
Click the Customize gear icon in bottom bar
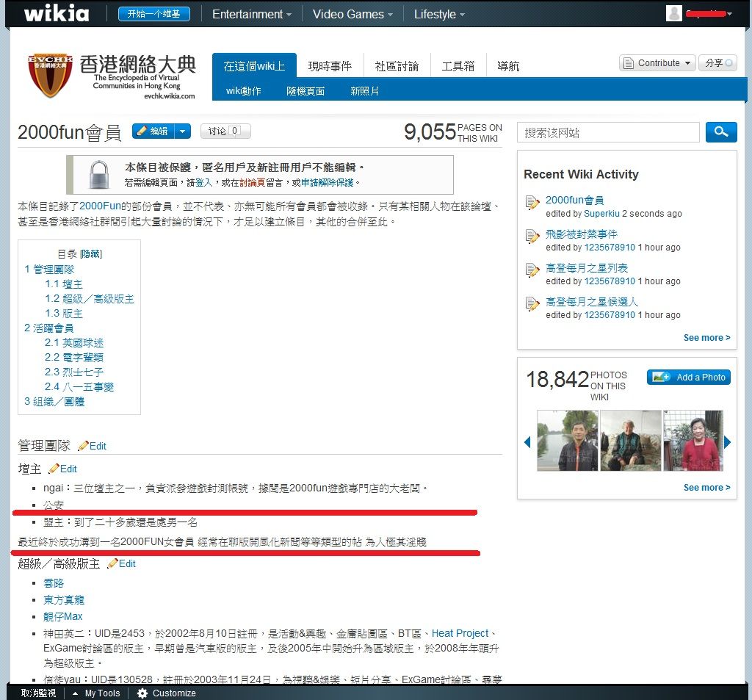click(x=142, y=693)
